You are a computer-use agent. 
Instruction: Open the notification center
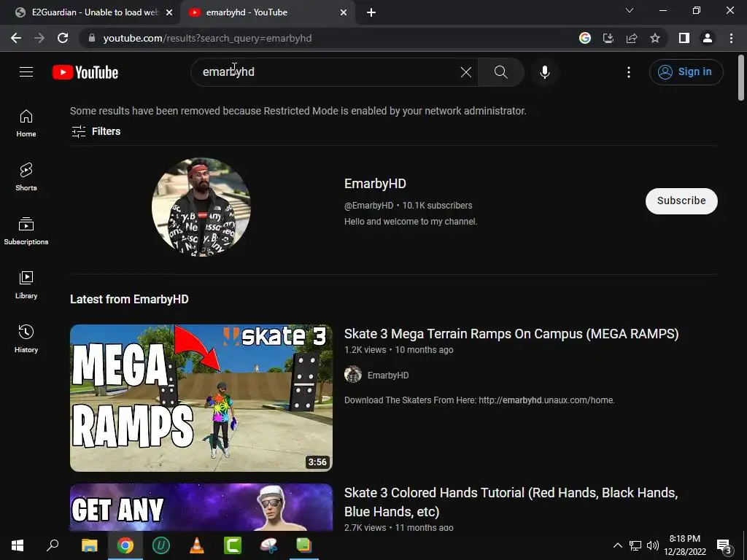(724, 546)
